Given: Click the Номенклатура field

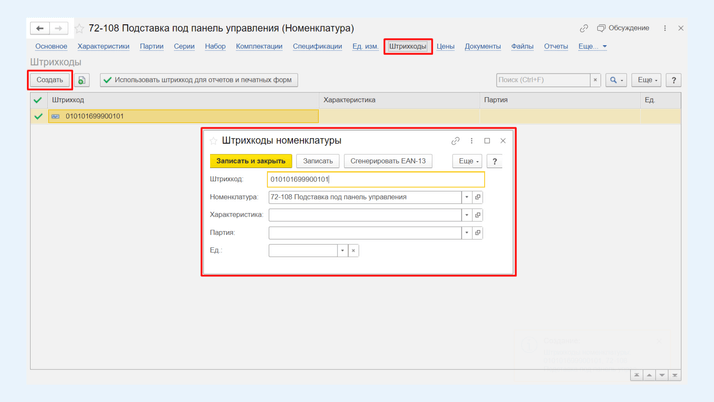Looking at the screenshot, I should point(365,197).
